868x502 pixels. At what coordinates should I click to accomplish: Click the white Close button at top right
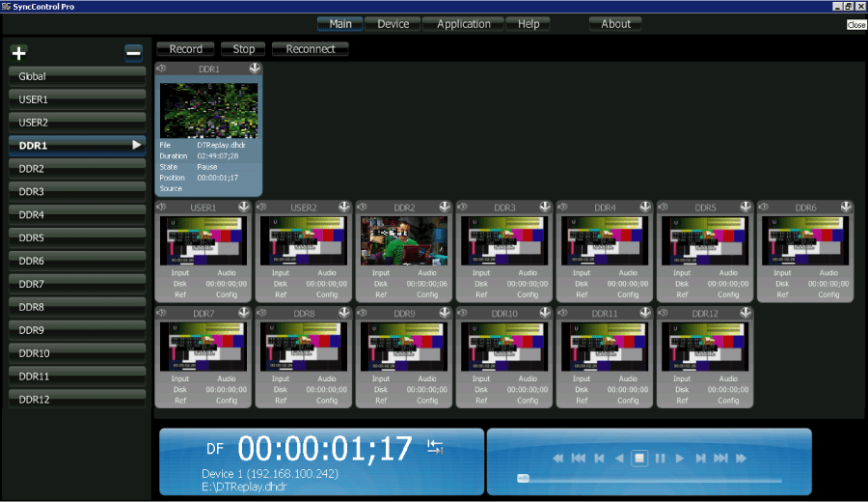(x=855, y=25)
